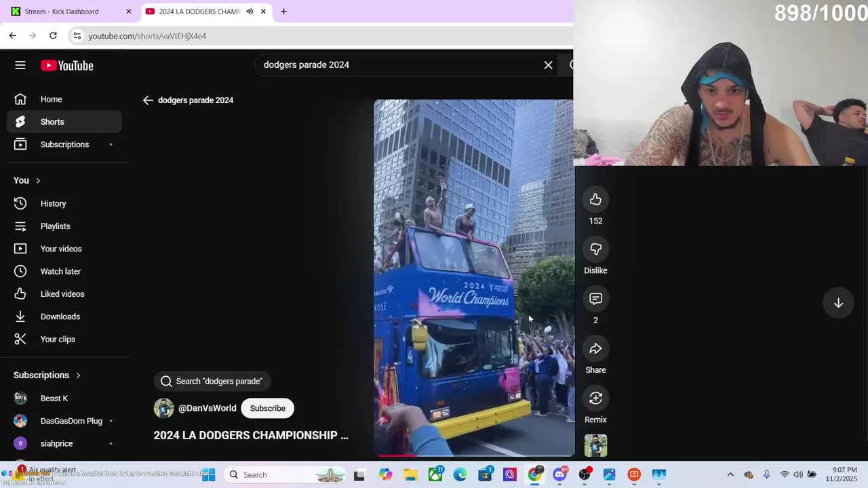Dislike the short
The width and height of the screenshot is (868, 488).
(x=595, y=249)
